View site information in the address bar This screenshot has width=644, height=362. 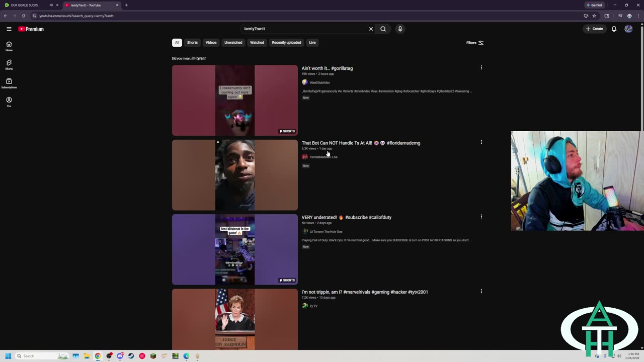coord(35,16)
